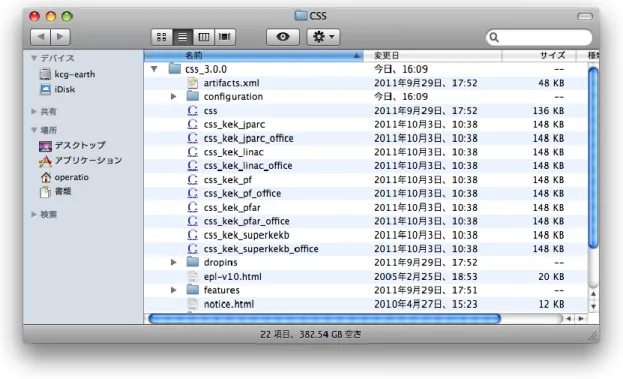Image resolution: width=623 pixels, height=379 pixels.
Task: Expand the configuration folder
Action: click(173, 97)
